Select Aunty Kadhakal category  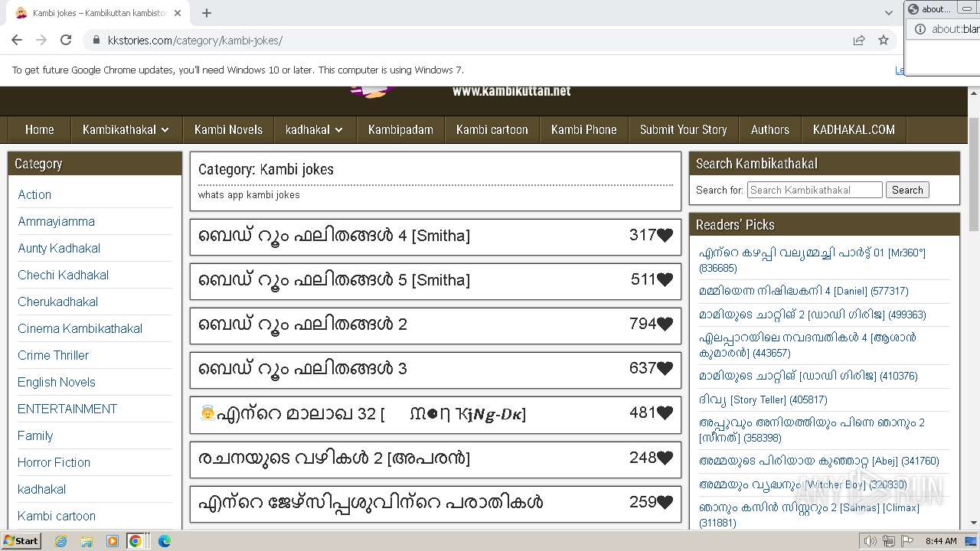pos(59,248)
